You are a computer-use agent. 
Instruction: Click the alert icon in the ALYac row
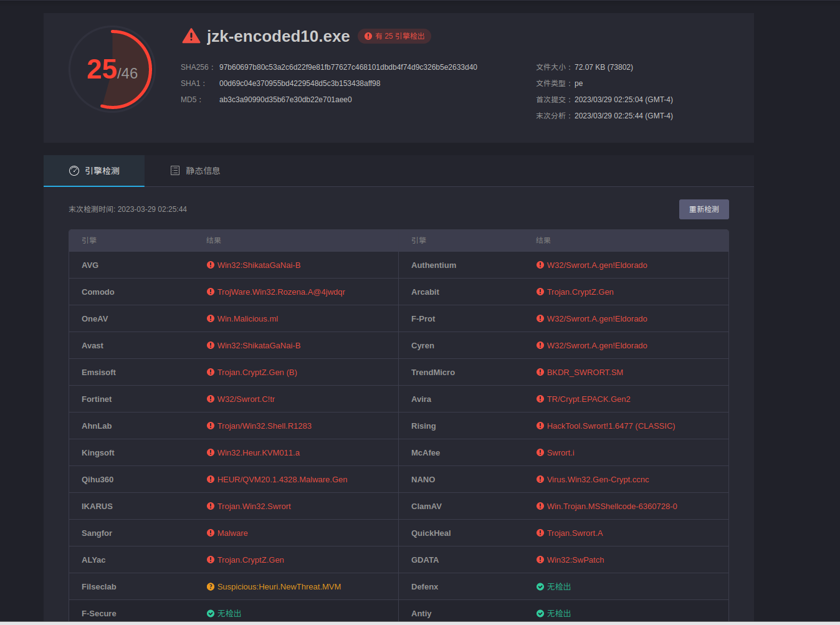coord(211,560)
